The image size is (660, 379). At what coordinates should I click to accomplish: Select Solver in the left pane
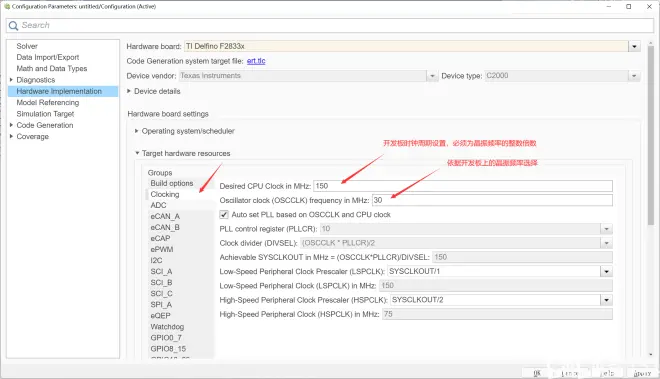pos(27,46)
